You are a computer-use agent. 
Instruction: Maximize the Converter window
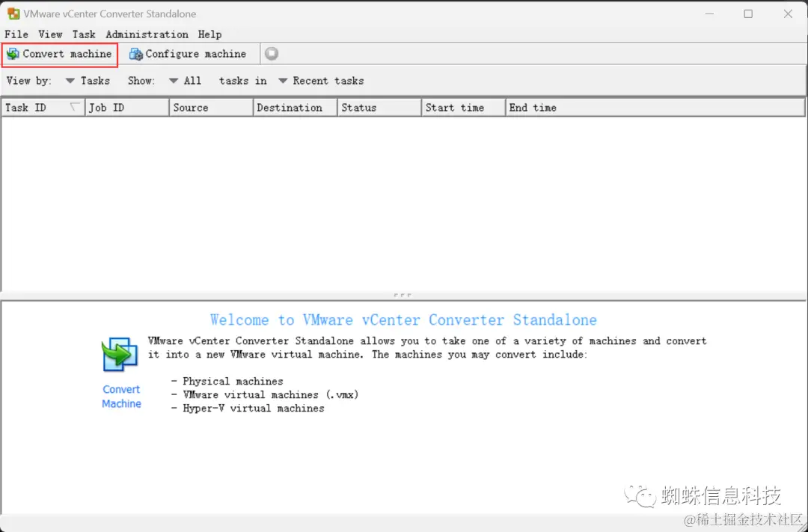748,14
